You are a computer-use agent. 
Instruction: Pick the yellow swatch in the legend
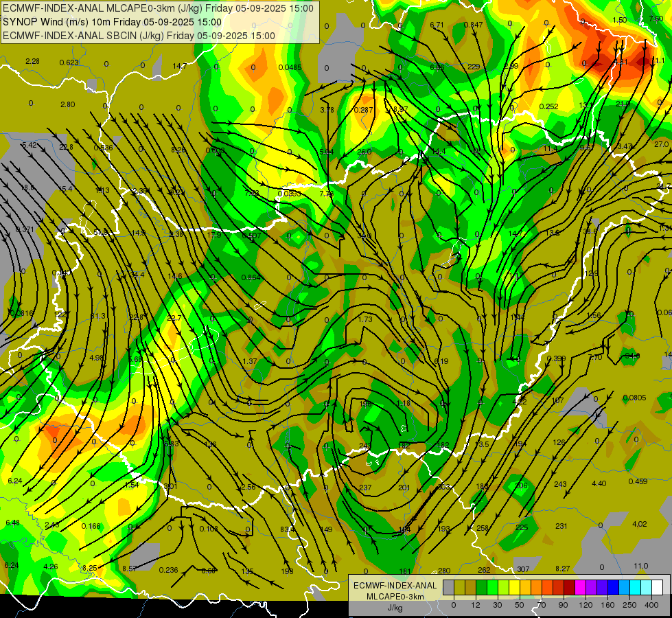click(514, 588)
